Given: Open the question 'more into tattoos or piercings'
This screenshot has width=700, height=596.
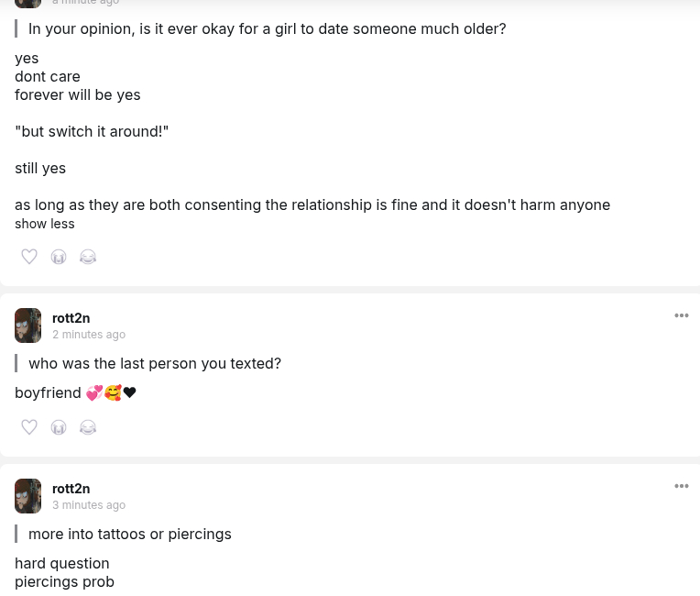Looking at the screenshot, I should click(130, 534).
